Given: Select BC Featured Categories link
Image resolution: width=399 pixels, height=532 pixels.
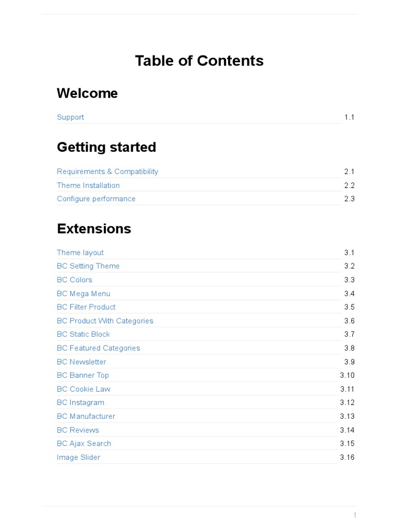Looking at the screenshot, I should pos(98,348).
